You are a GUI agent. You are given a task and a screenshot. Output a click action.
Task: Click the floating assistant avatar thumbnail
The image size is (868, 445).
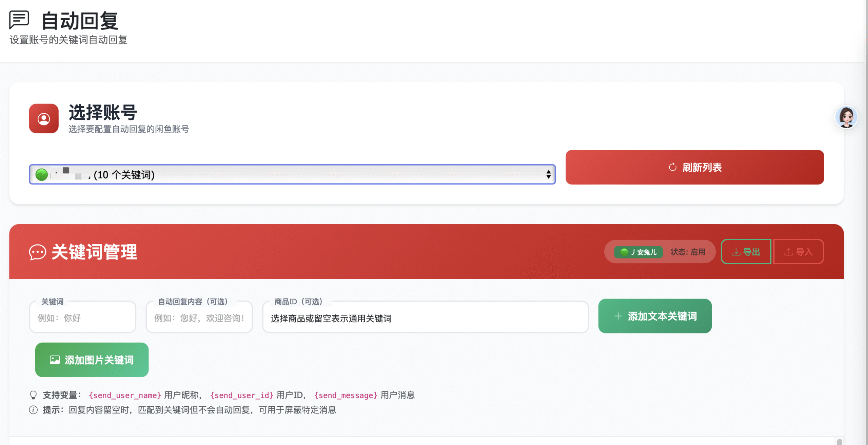(846, 117)
